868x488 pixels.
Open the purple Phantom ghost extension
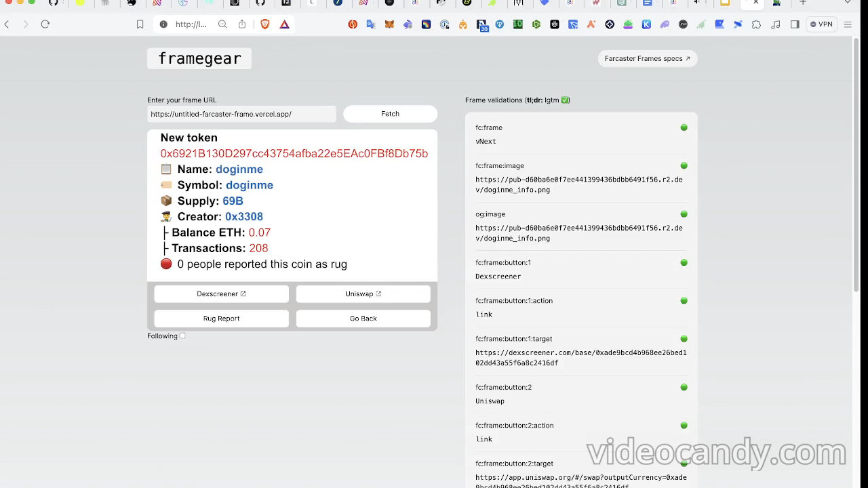(x=665, y=24)
